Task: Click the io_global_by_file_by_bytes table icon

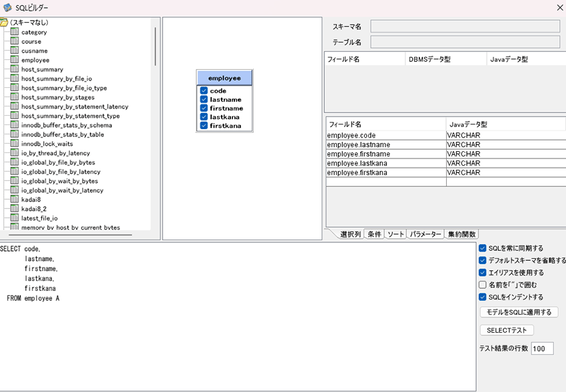Action: (15, 162)
